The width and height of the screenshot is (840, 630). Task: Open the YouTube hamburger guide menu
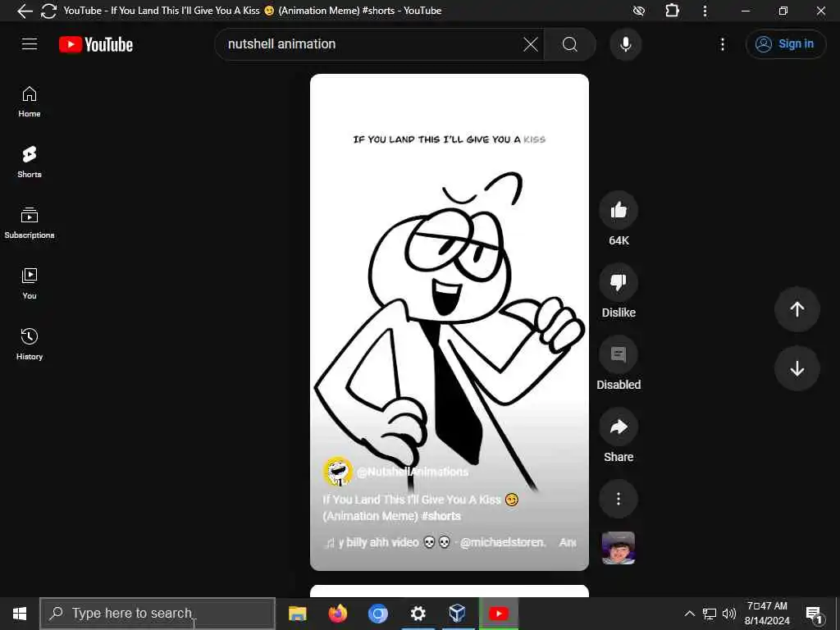(x=30, y=44)
